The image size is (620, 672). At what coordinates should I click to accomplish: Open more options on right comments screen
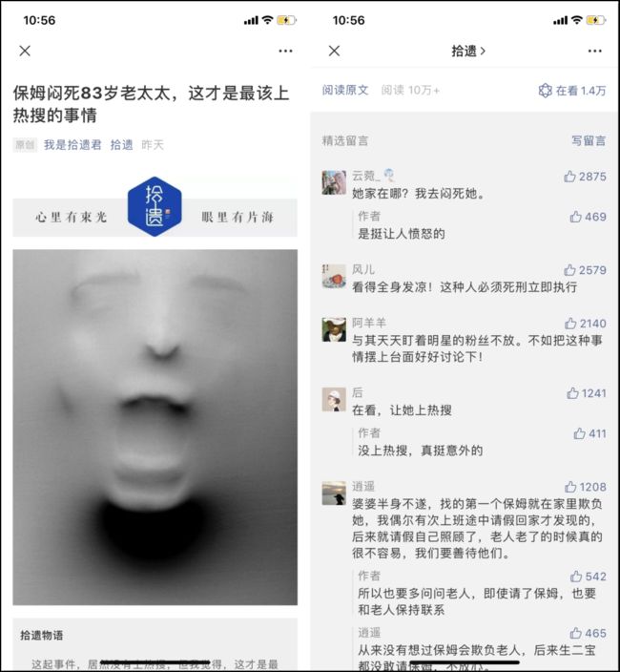[x=595, y=51]
